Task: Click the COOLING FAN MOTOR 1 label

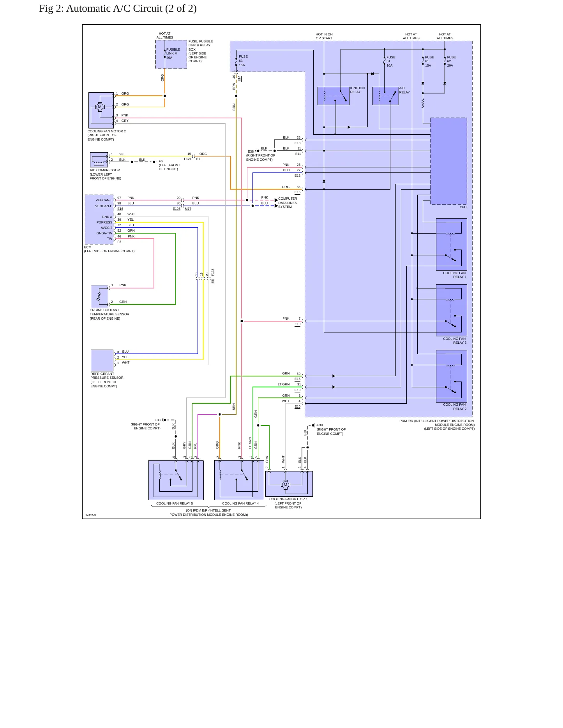Action: [x=288, y=499]
